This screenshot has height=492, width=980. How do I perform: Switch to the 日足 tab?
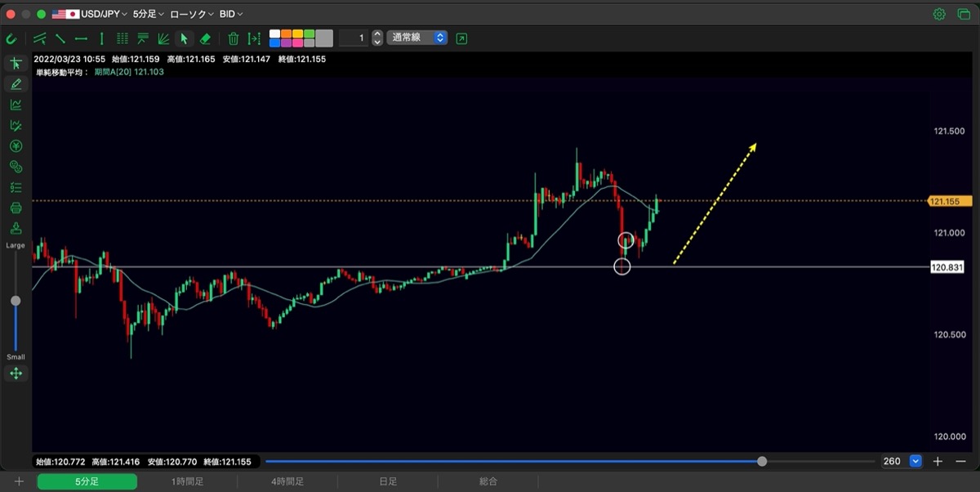point(388,482)
